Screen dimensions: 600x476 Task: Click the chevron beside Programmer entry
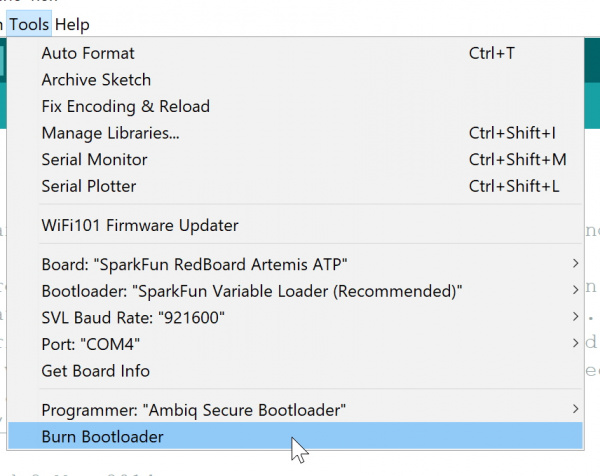(575, 409)
